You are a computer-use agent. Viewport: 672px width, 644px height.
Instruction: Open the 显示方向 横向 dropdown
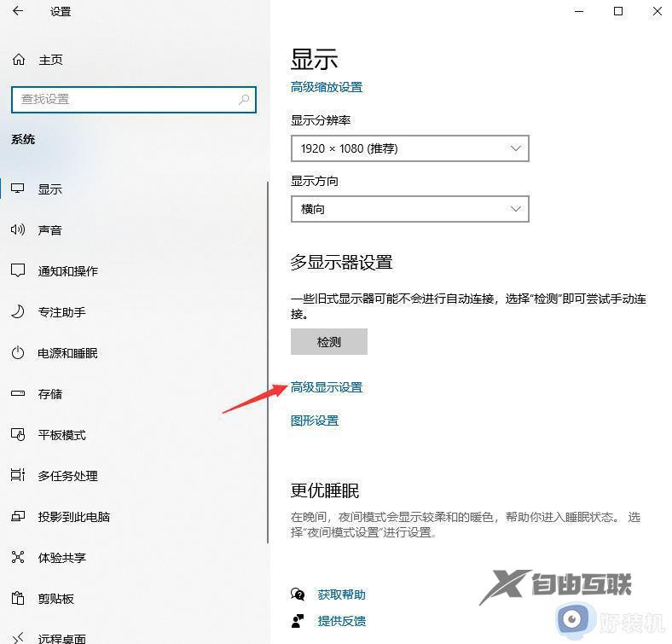(x=409, y=209)
